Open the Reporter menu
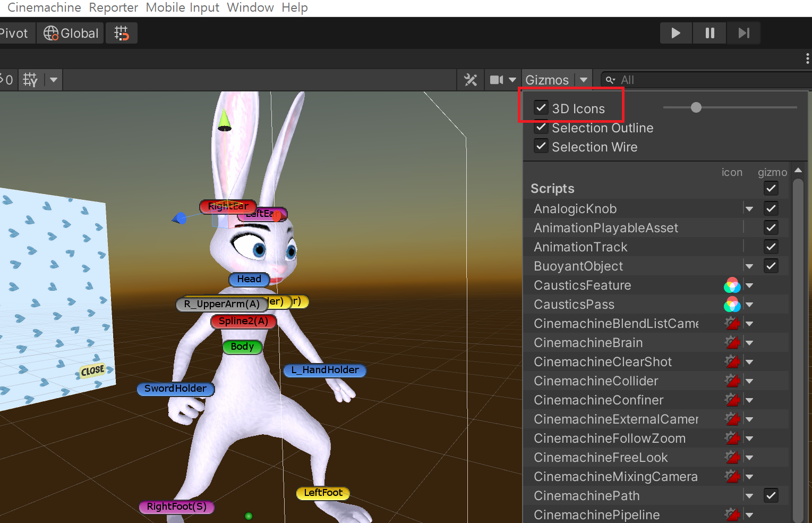The height and width of the screenshot is (523, 812). (113, 7)
